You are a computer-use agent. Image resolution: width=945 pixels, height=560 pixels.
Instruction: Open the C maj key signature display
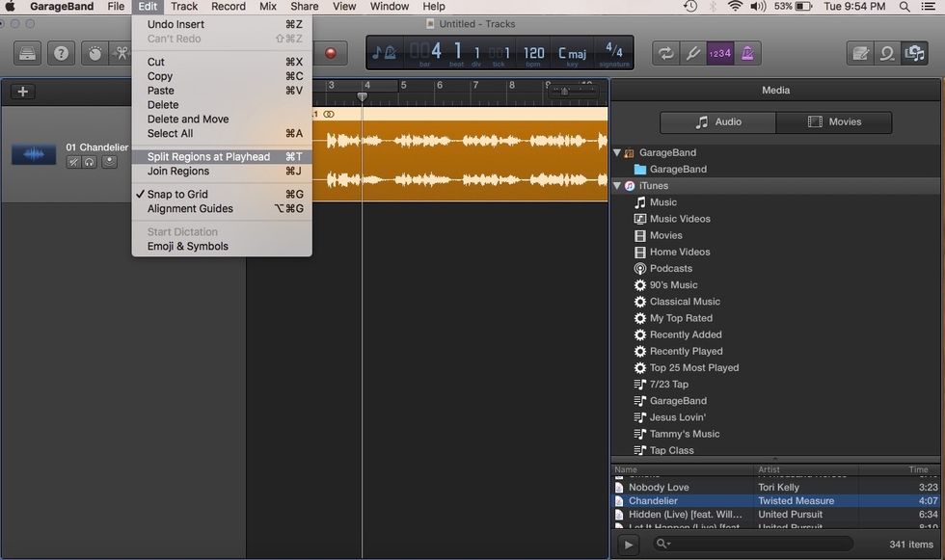(x=571, y=53)
